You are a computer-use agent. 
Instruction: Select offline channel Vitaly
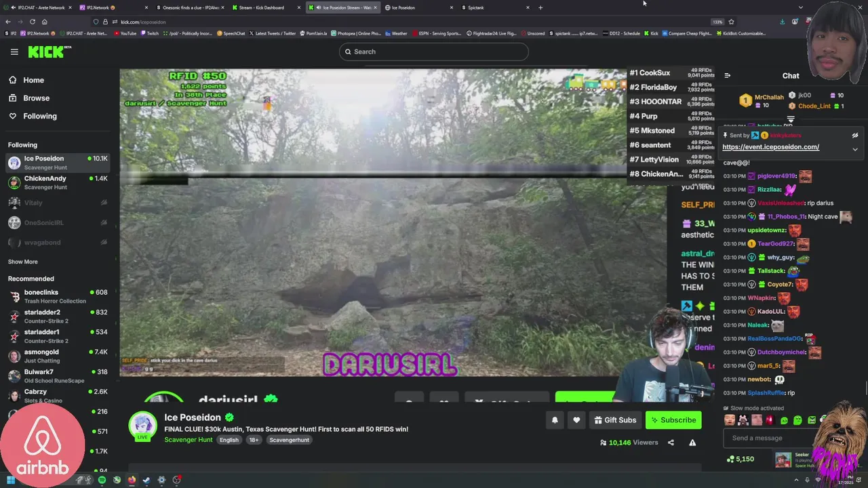pos(57,203)
